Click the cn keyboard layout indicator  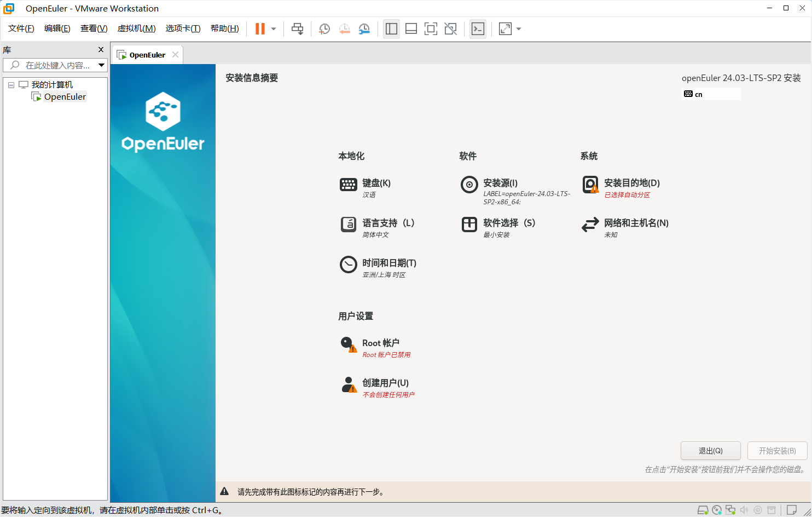coord(711,94)
